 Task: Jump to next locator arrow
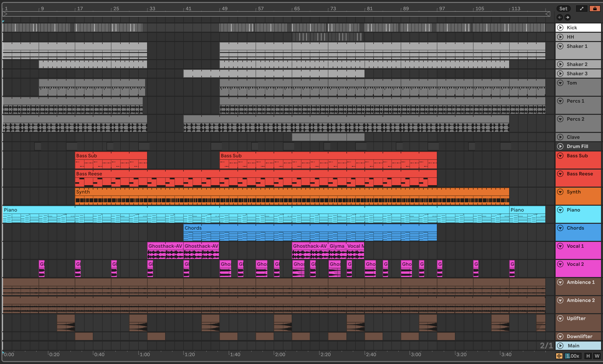point(568,17)
